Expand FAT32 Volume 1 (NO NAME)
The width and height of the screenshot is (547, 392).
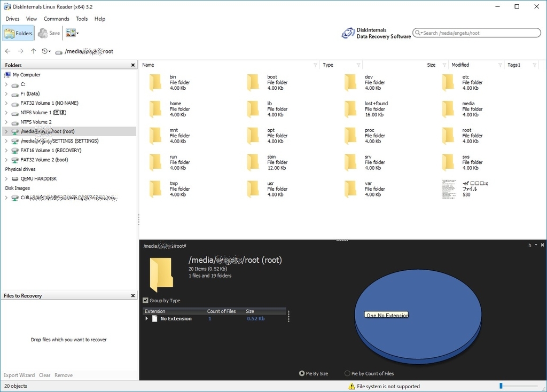(6, 103)
